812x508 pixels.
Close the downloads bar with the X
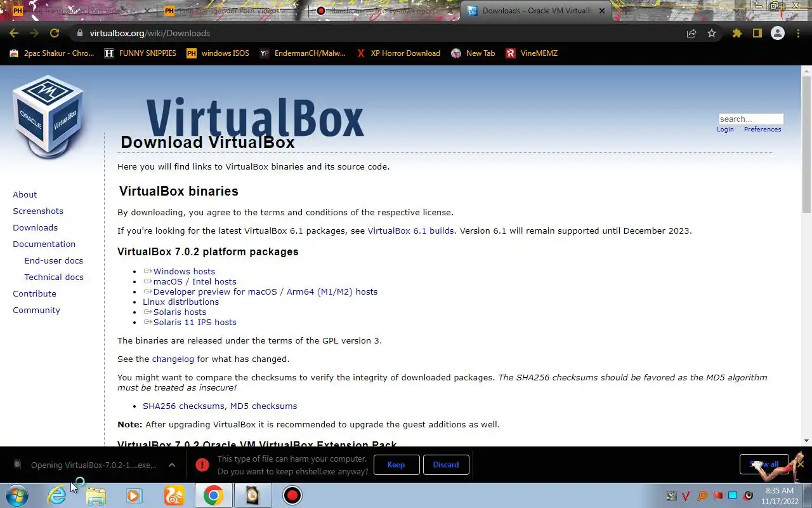801,464
